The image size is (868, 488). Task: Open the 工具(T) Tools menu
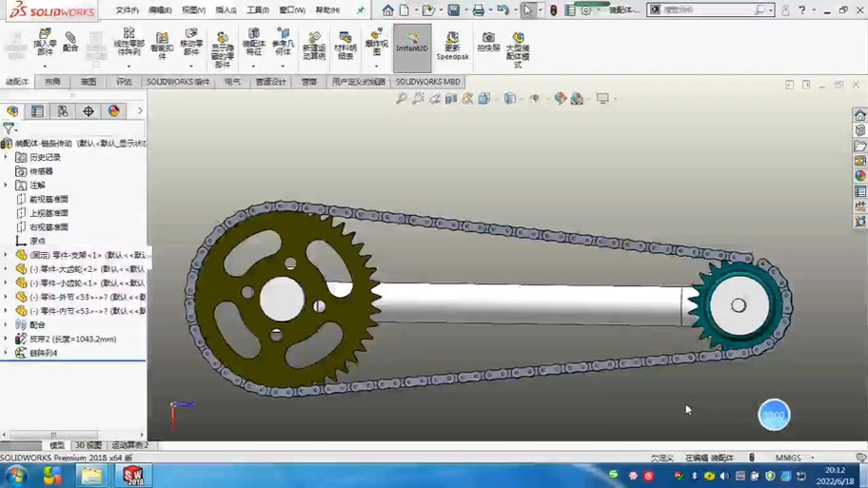click(257, 10)
